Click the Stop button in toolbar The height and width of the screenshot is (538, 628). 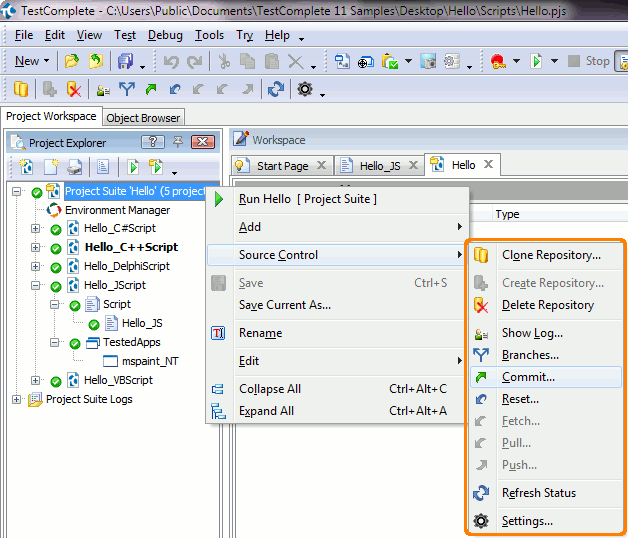[589, 61]
